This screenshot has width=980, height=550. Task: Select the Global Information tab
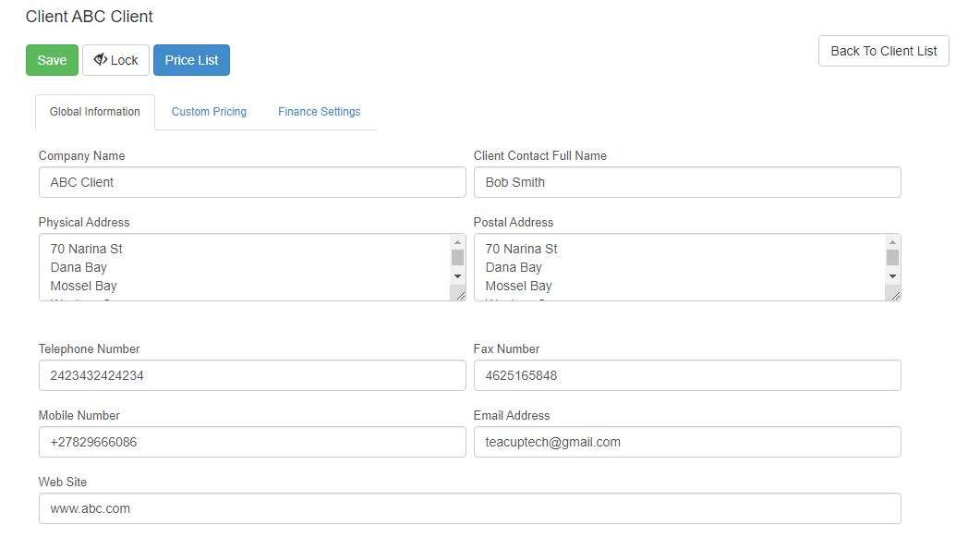coord(95,112)
